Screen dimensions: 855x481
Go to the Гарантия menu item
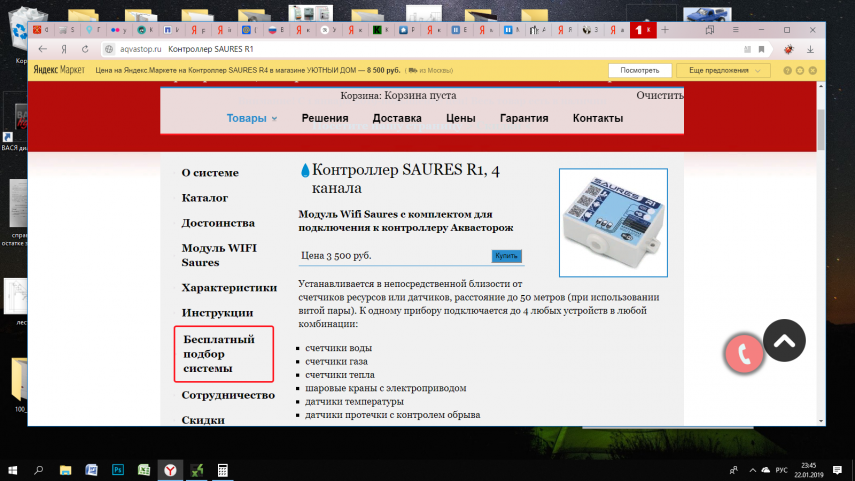coord(524,118)
